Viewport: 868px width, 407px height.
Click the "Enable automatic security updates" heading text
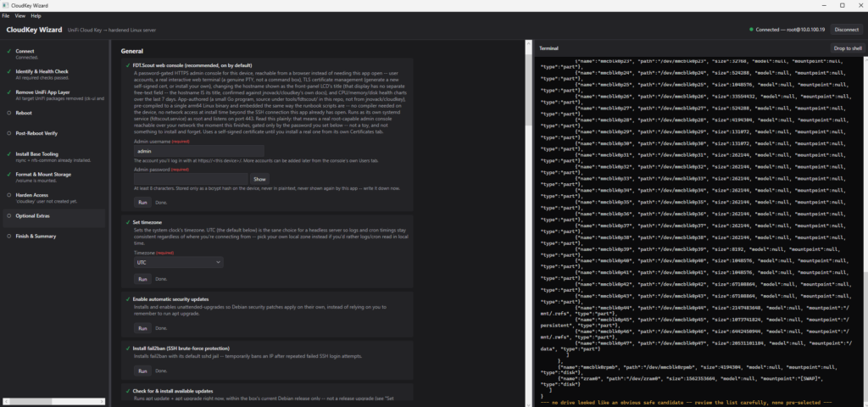point(170,299)
